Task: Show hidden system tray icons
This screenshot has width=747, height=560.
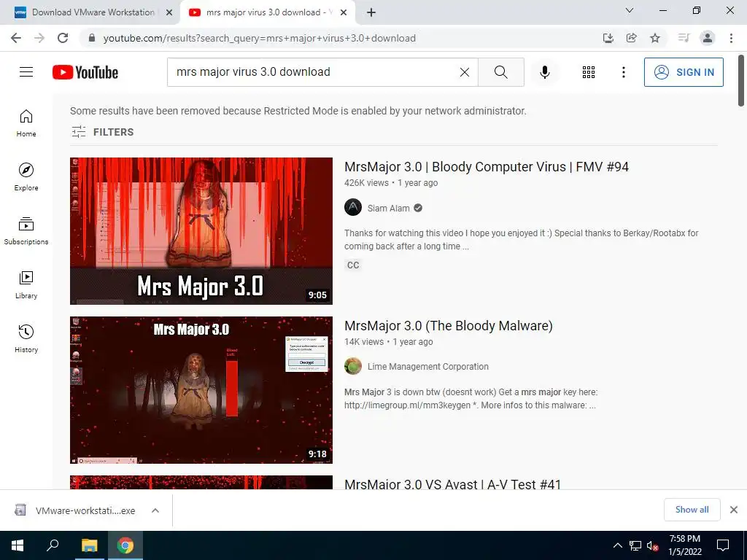Action: 617,545
